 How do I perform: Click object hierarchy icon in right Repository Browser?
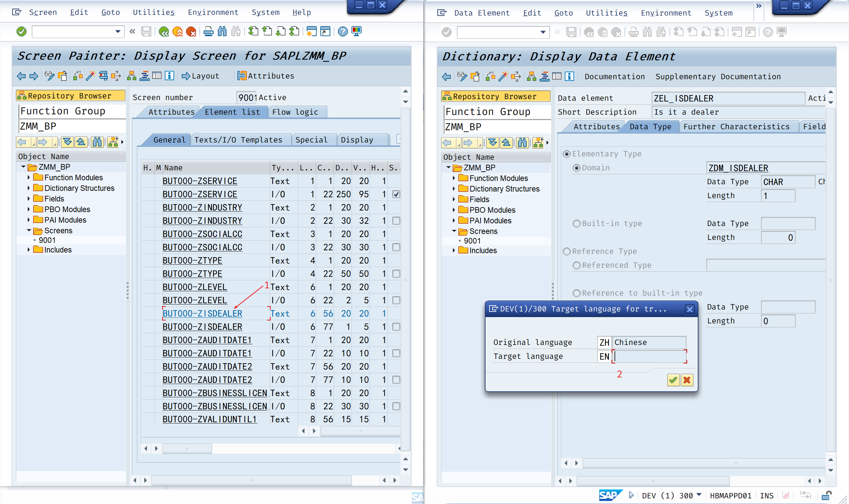[x=538, y=142]
